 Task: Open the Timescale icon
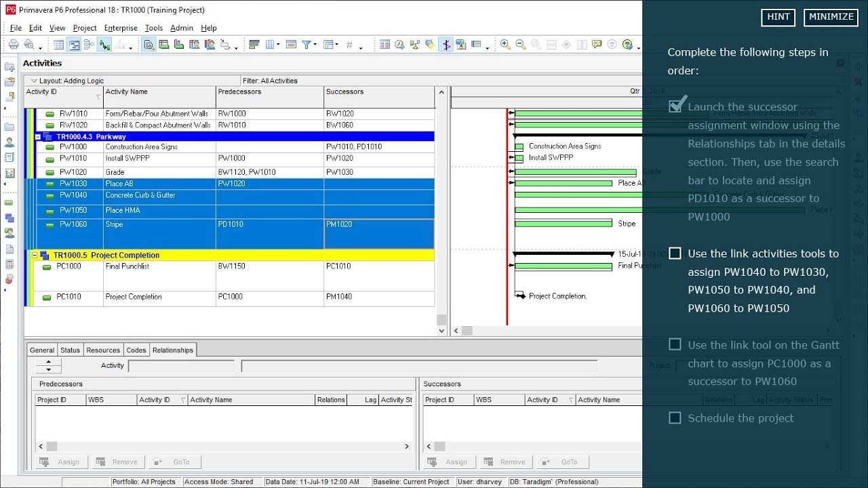(x=291, y=45)
